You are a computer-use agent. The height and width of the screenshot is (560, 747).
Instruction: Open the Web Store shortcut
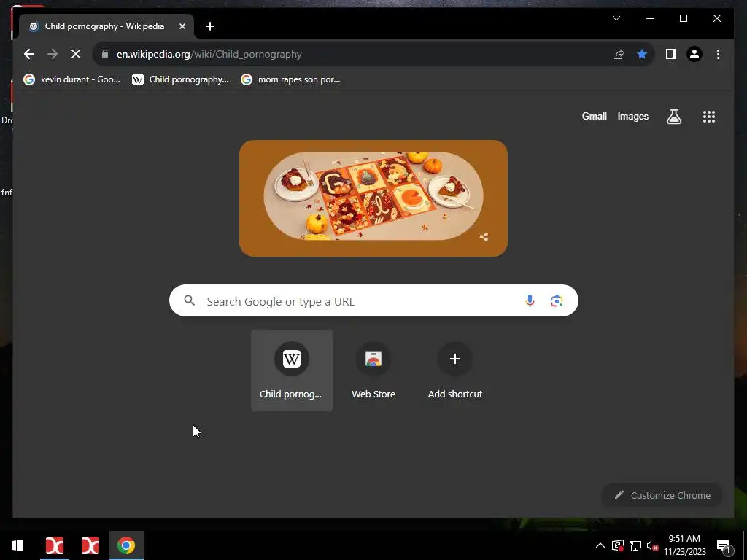(373, 370)
